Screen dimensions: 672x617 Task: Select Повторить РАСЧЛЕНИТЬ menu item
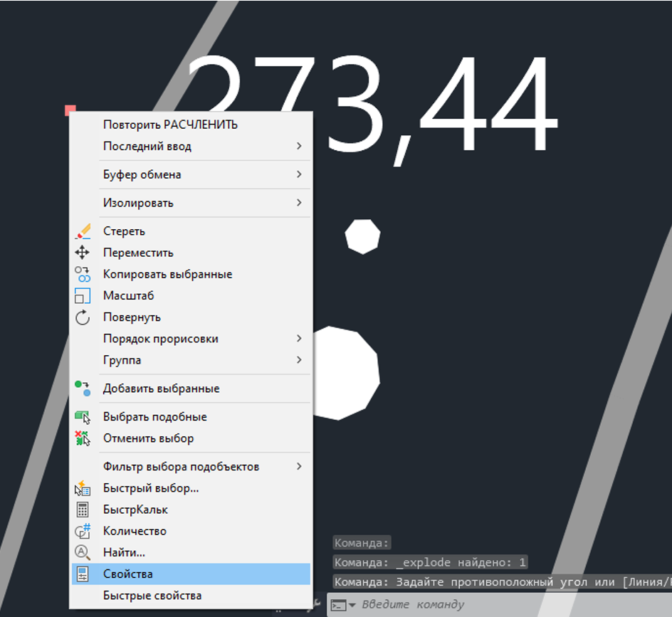click(170, 125)
